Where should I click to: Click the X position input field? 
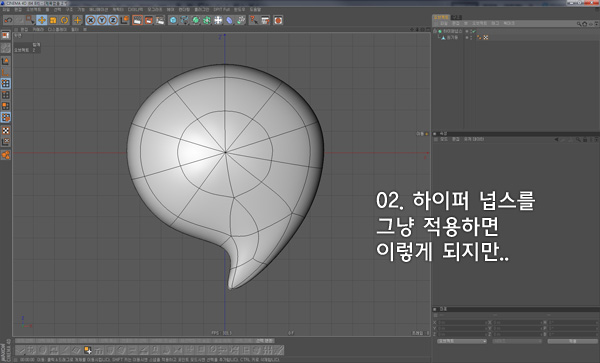coord(462,323)
